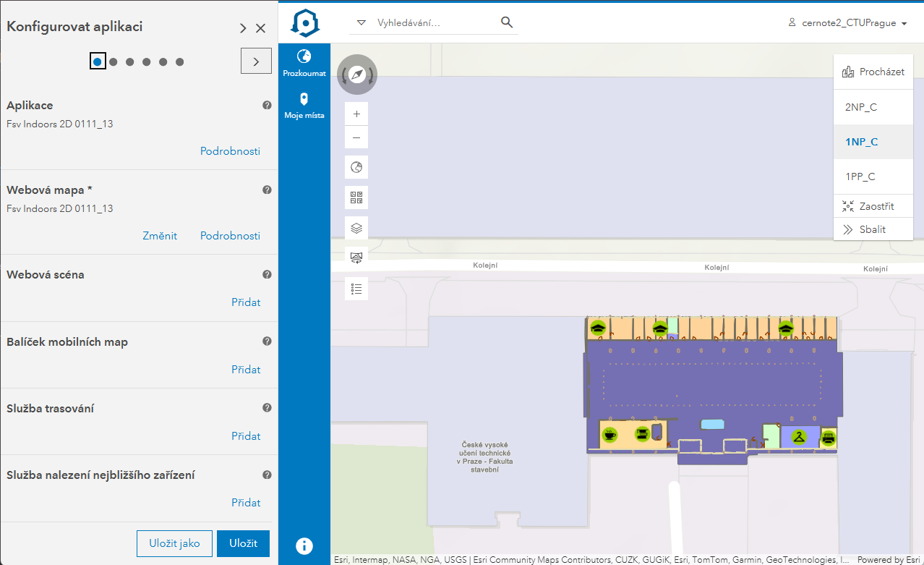The image size is (924, 565).
Task: Open the Prozkoumat tab
Action: coord(304,64)
